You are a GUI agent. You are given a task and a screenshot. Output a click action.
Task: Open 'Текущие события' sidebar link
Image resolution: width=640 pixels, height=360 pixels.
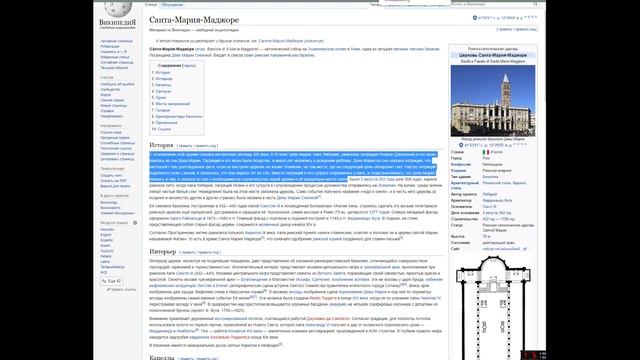(114, 68)
